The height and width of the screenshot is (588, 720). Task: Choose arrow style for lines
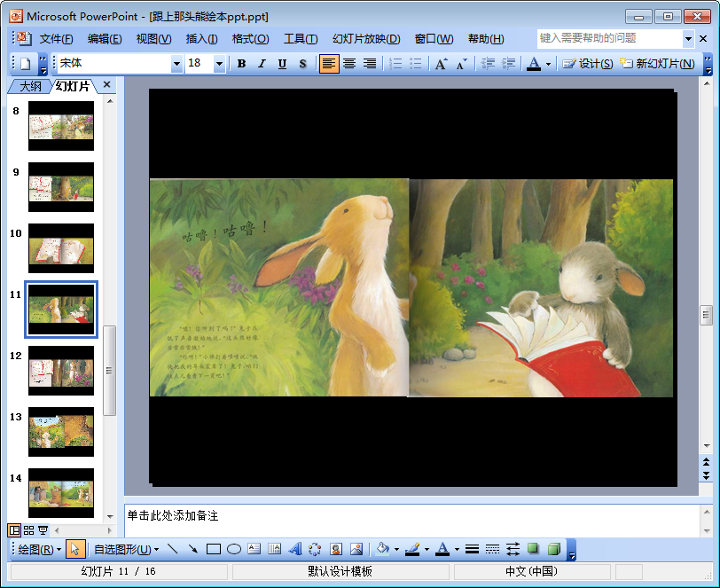[x=513, y=549]
